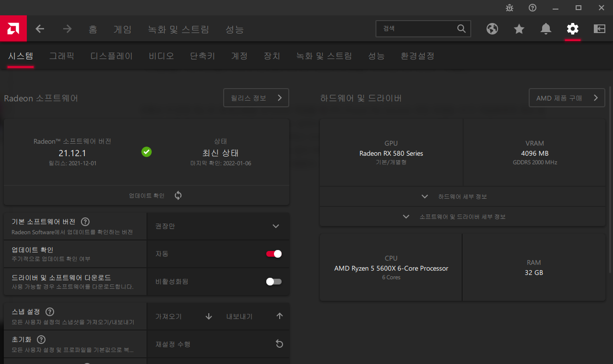The image size is (613, 364).
Task: Select the 시스템 tab
Action: click(21, 56)
